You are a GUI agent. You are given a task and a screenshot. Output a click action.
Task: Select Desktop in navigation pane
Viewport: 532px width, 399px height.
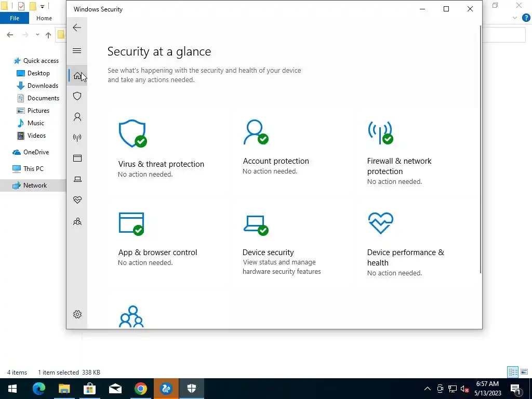click(33, 73)
